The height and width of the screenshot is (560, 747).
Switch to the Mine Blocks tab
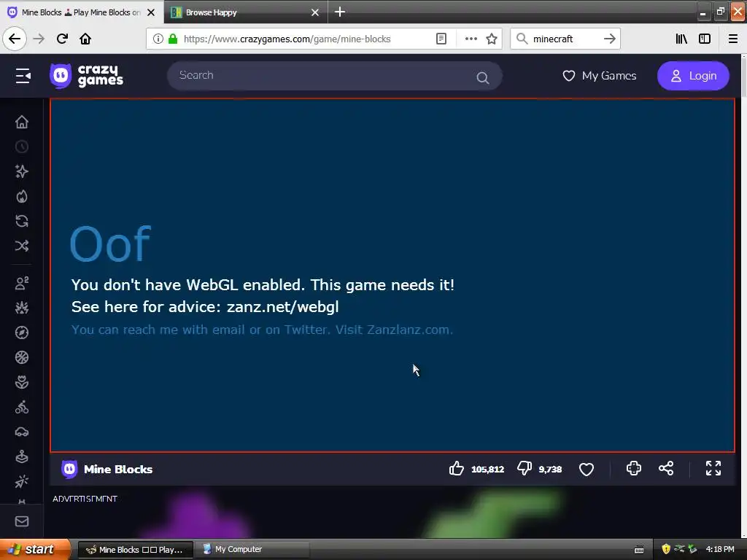[x=81, y=12]
